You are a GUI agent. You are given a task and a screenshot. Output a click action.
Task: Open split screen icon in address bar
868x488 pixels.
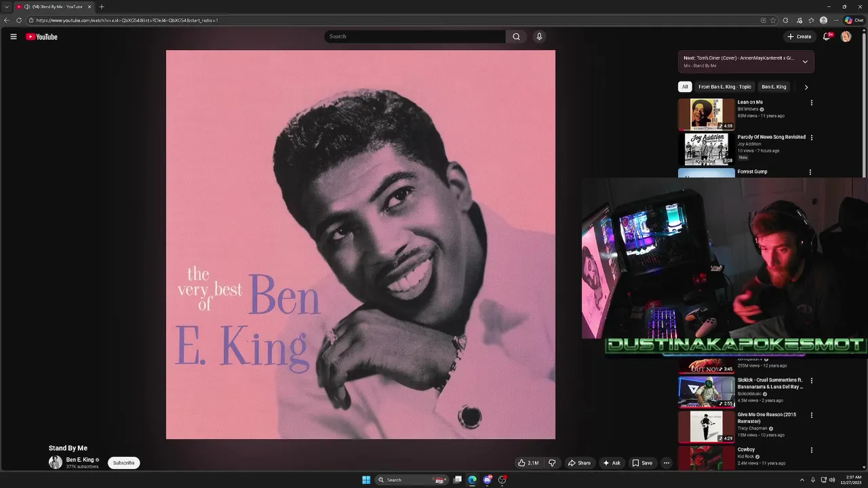[x=763, y=20]
